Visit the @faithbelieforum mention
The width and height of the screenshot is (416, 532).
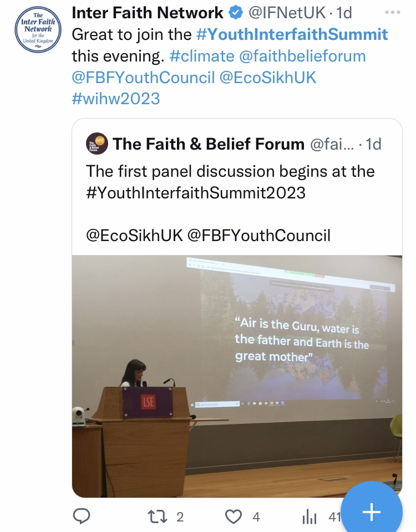[x=302, y=56]
